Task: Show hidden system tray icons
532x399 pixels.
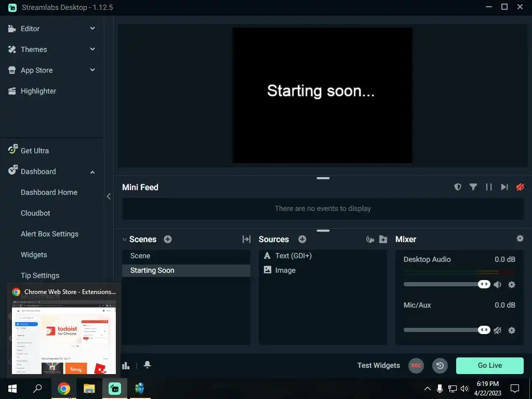Action: [428, 389]
